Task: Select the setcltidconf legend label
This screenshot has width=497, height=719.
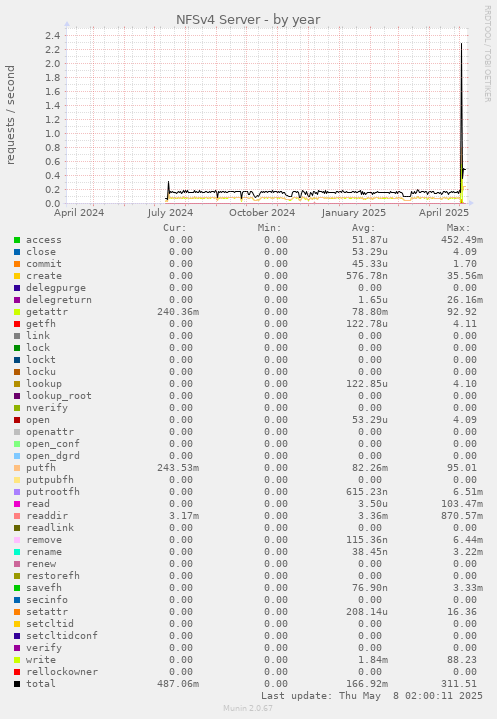Action: [62, 636]
